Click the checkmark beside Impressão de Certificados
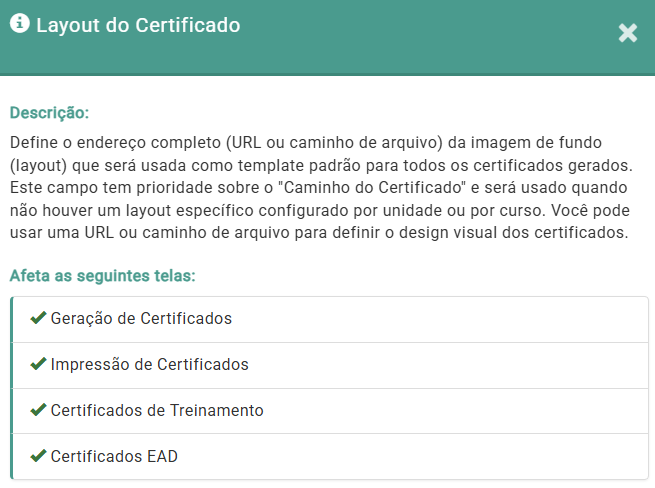 coord(38,364)
